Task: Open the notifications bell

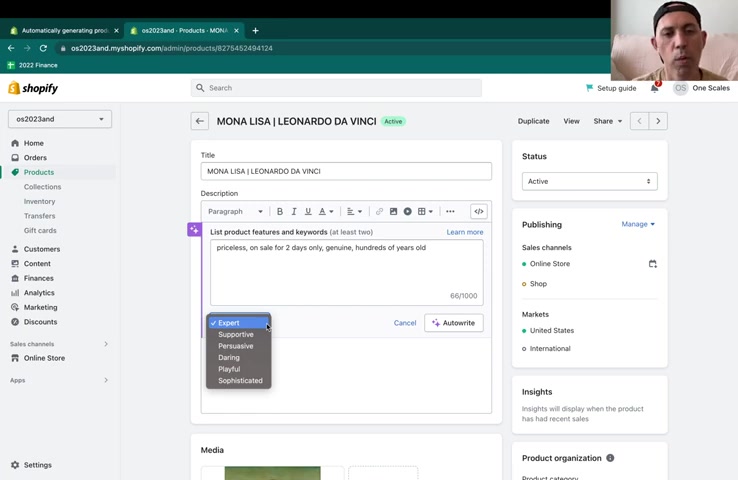Action: pos(655,88)
